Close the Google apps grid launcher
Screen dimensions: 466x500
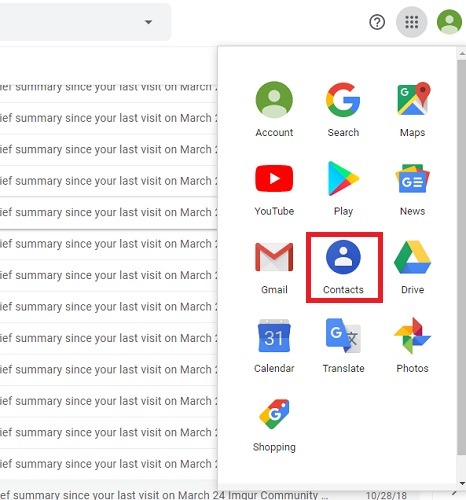(x=411, y=22)
